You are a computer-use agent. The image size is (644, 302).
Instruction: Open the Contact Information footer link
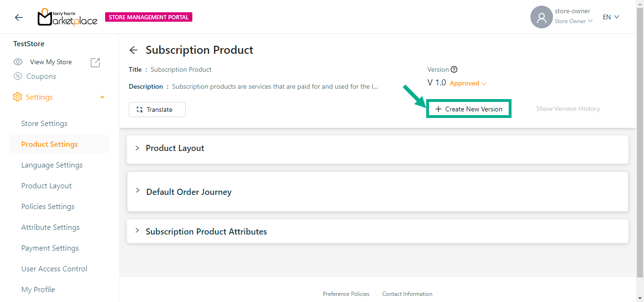point(407,294)
